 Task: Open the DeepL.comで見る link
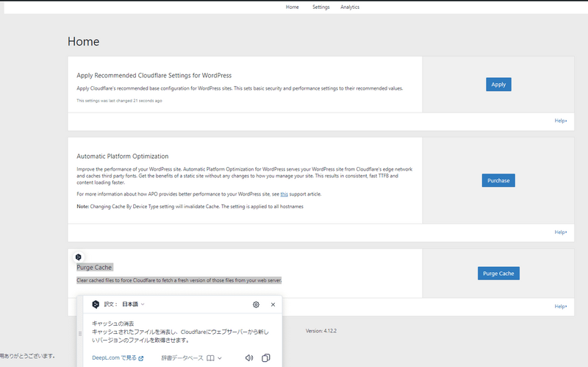118,358
